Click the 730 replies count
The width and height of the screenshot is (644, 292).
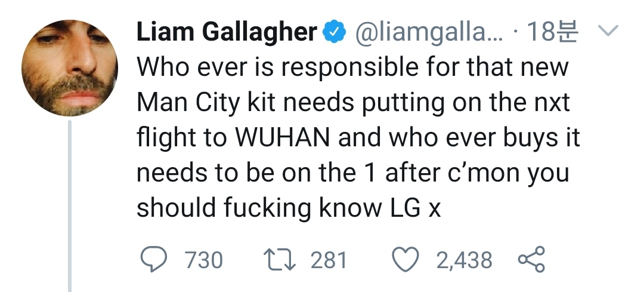[x=204, y=260]
